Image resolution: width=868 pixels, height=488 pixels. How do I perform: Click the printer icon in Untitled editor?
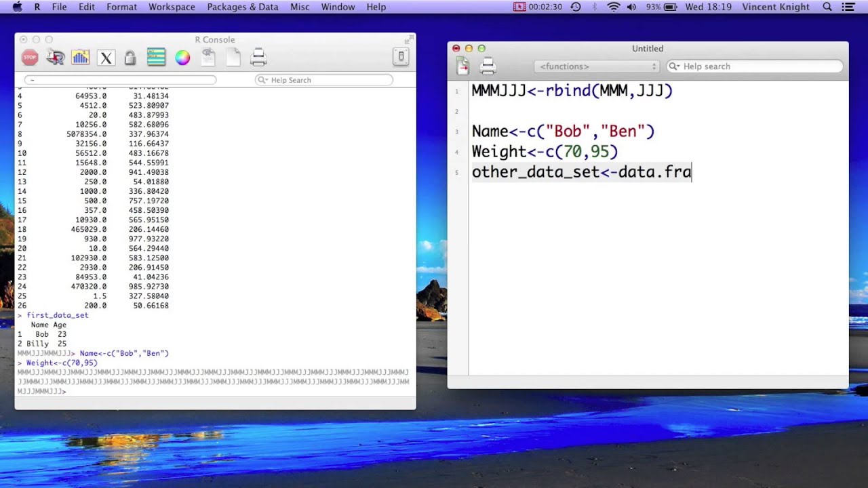click(x=488, y=66)
